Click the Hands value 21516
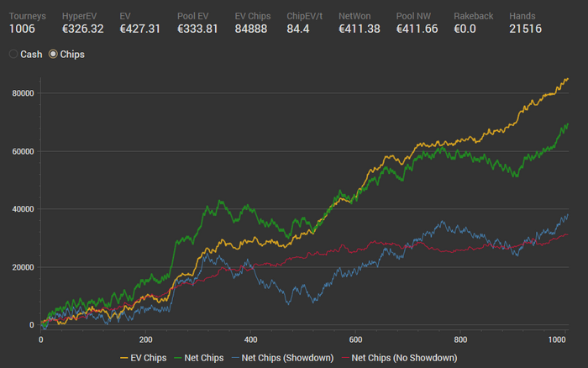This screenshot has height=368, width=588. click(x=525, y=29)
